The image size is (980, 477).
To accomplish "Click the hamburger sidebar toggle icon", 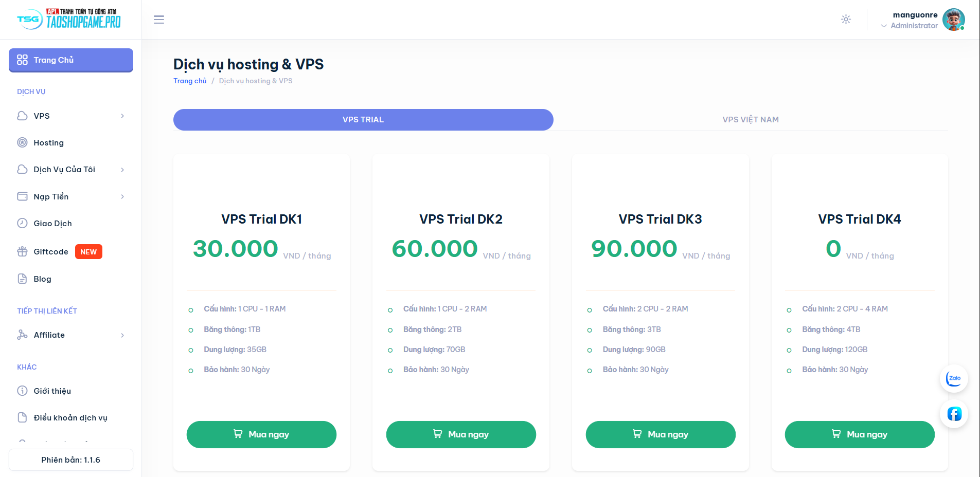I will [x=159, y=20].
